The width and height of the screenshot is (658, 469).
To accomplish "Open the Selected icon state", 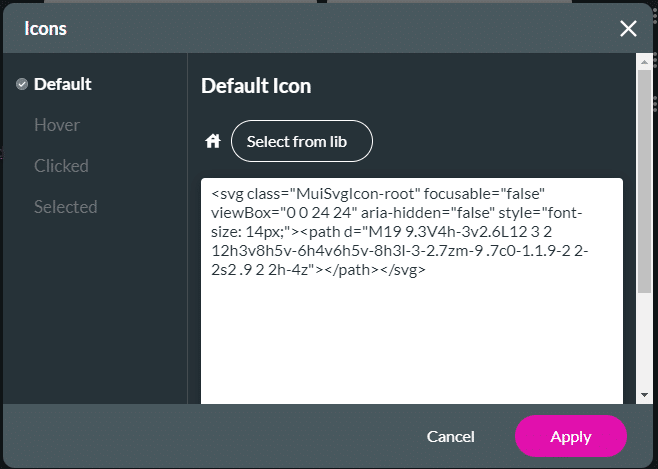I will coord(65,207).
